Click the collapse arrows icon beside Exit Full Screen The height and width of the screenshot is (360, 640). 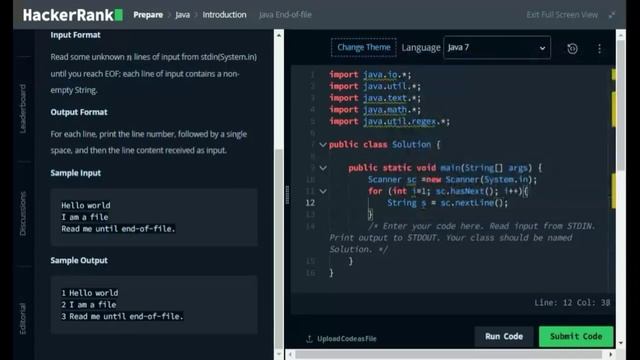click(x=612, y=15)
